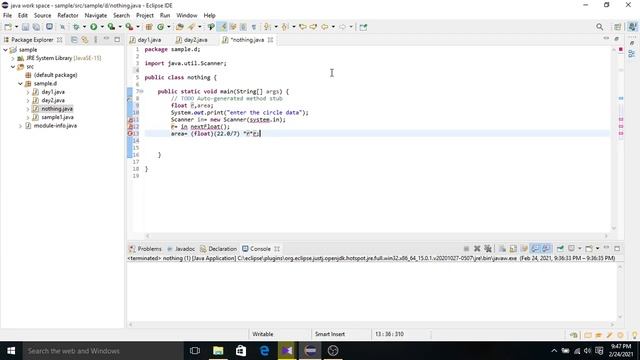This screenshot has height=360, width=640.
Task: Click the green Run button
Action: click(x=93, y=27)
